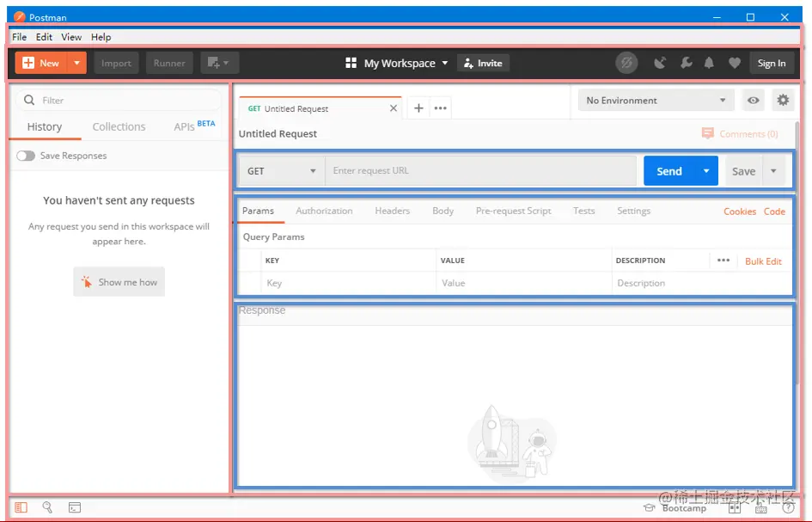Open the Edit menu

coord(44,37)
